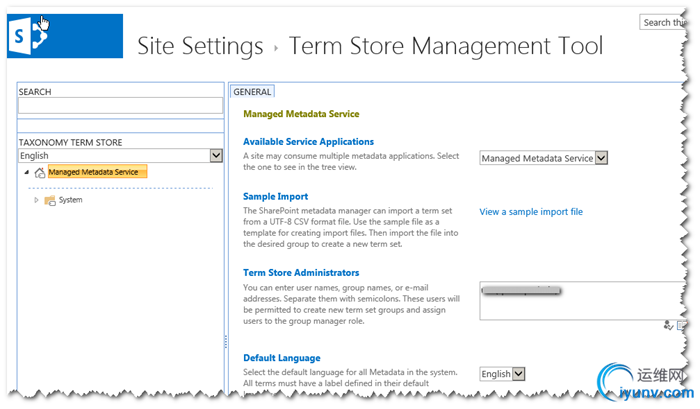Click the SEARCH label

click(x=35, y=92)
